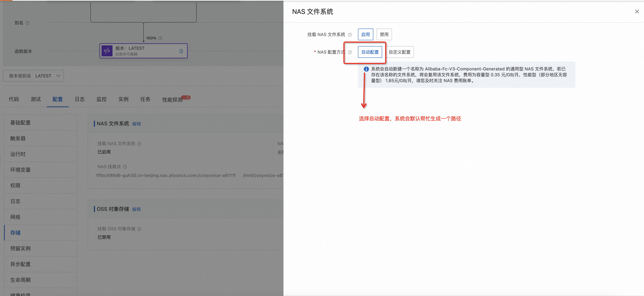
Task: Select 日志 in configuration sidebar
Action: [41, 201]
